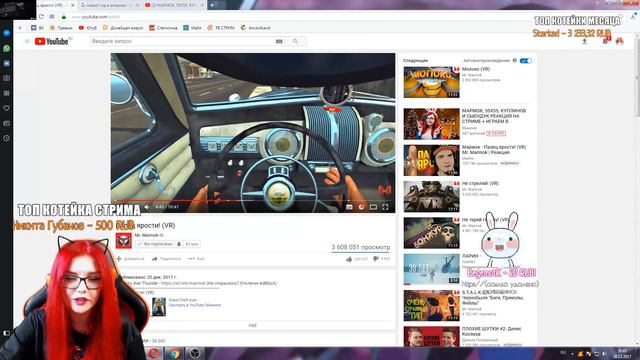640x360 pixels.
Task: Switch player to theater mode
Action: (373, 207)
